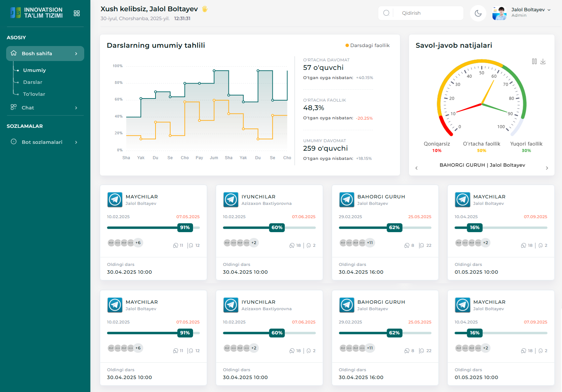Expand the Chat menu chevron
This screenshot has width=562, height=392.
pos(76,108)
